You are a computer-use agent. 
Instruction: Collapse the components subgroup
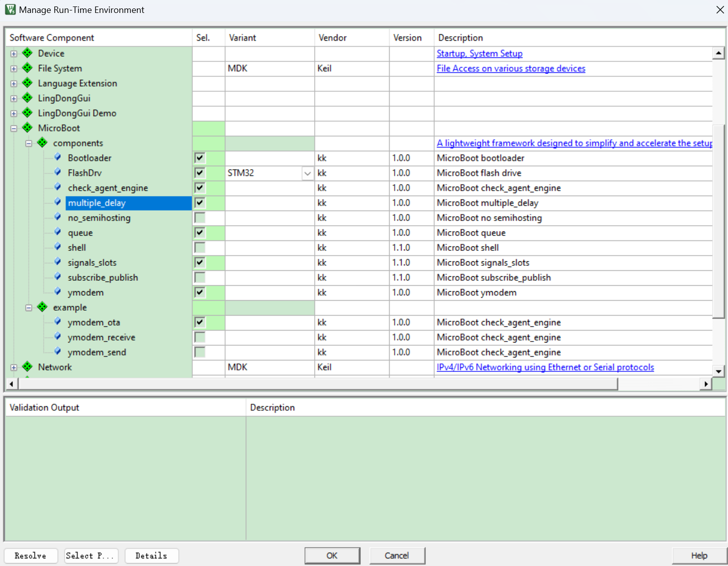(x=29, y=143)
